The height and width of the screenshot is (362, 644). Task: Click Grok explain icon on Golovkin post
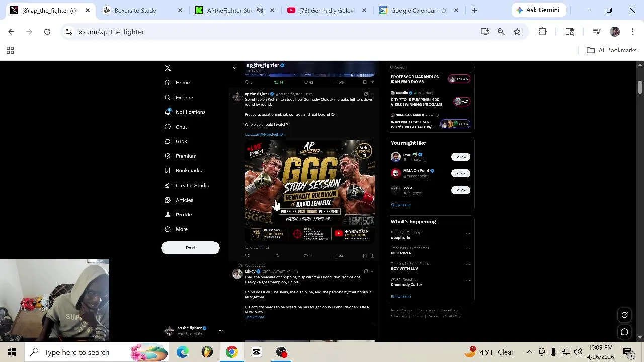click(x=366, y=94)
